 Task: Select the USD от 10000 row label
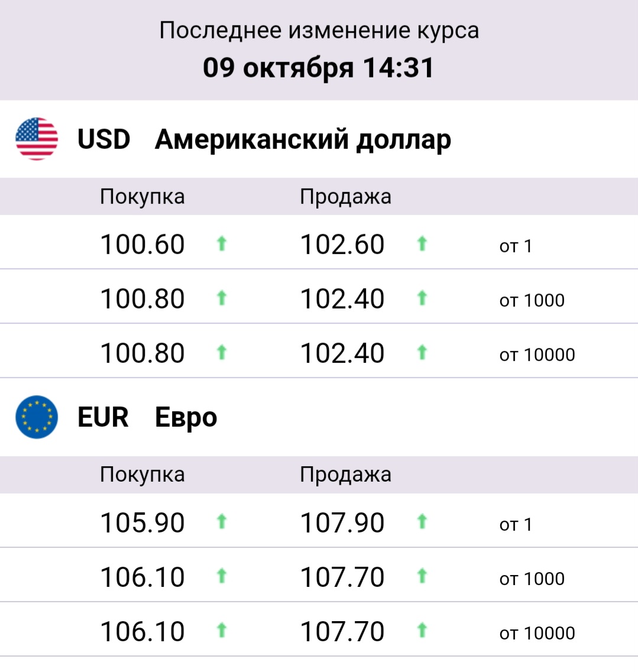537,355
